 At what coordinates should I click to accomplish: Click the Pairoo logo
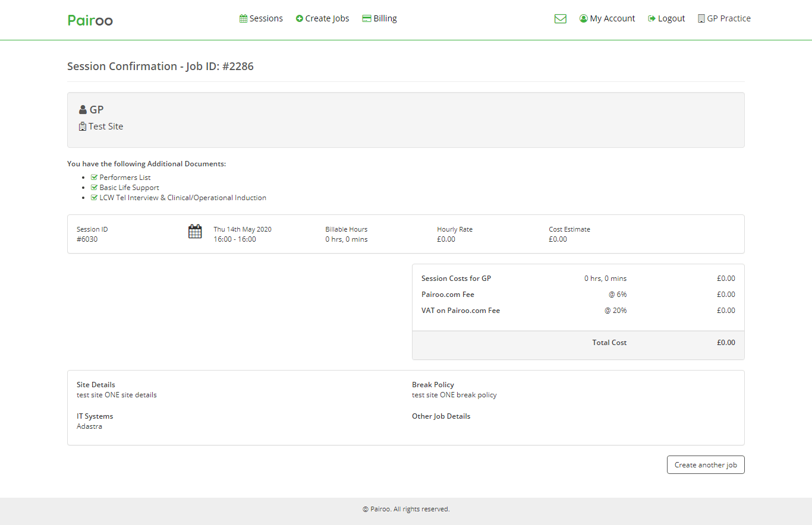click(x=90, y=20)
